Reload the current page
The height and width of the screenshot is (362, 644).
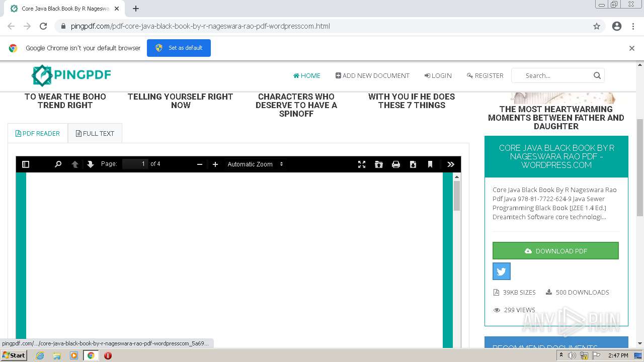[x=43, y=26]
